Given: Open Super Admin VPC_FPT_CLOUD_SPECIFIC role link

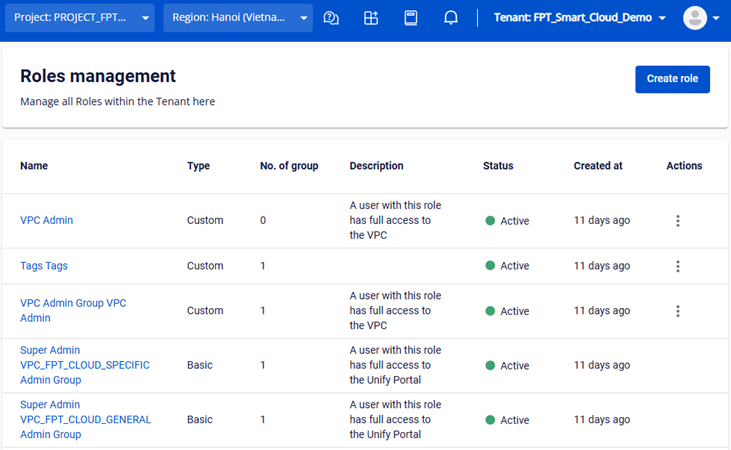Looking at the screenshot, I should click(x=85, y=365).
